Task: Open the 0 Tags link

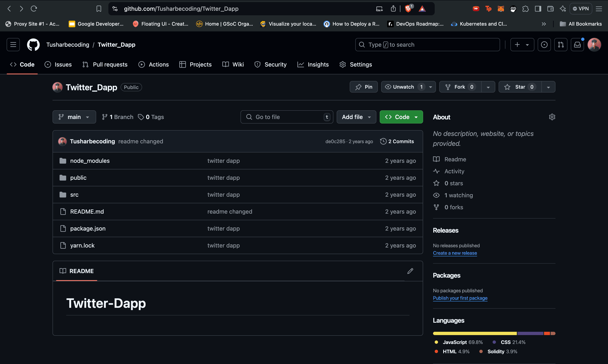Action: point(151,117)
